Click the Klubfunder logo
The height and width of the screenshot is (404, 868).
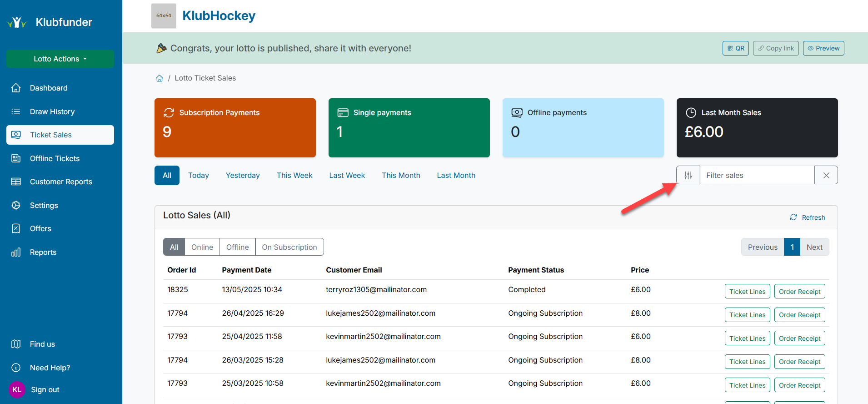point(17,22)
